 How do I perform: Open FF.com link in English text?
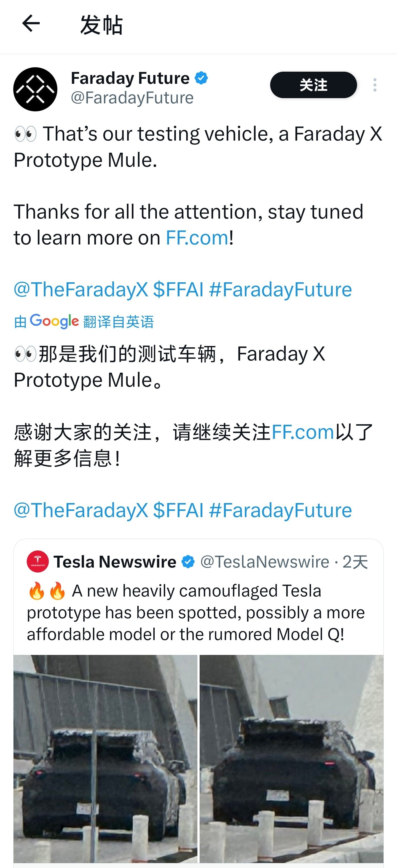pos(197,238)
